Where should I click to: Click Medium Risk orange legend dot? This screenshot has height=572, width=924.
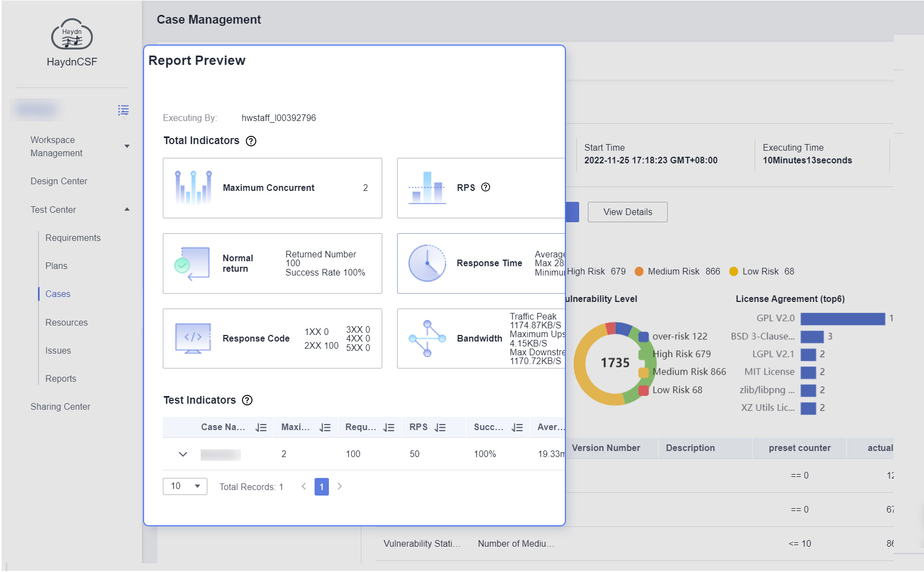(639, 272)
